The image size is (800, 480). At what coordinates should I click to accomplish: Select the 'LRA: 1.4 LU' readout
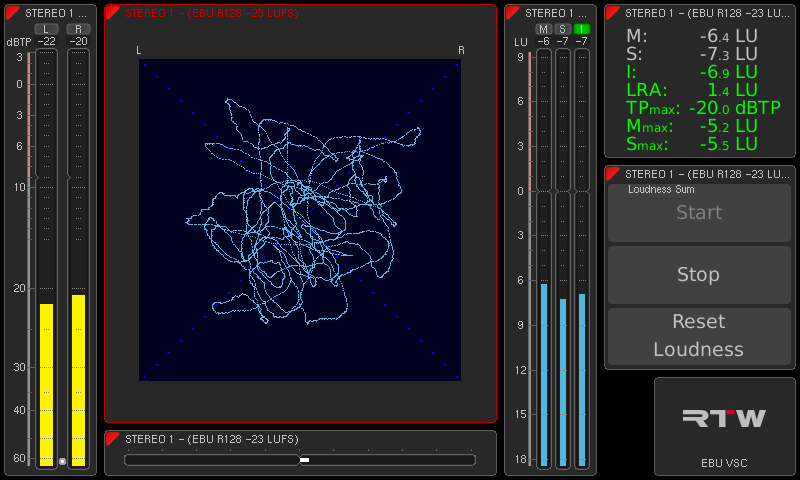(x=692, y=90)
